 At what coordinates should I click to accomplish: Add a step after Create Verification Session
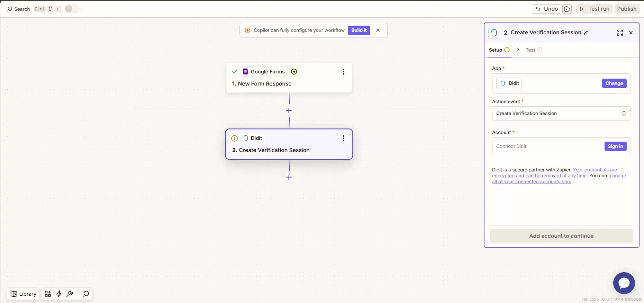click(x=289, y=177)
